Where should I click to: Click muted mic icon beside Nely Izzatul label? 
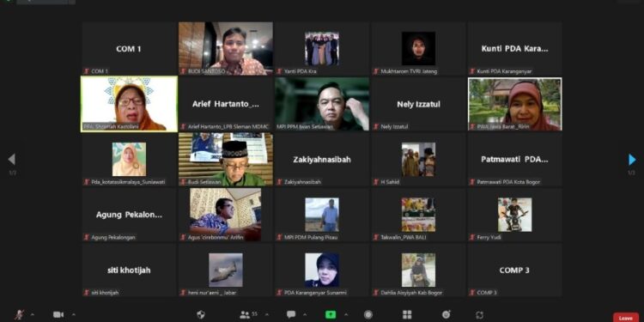click(x=376, y=126)
